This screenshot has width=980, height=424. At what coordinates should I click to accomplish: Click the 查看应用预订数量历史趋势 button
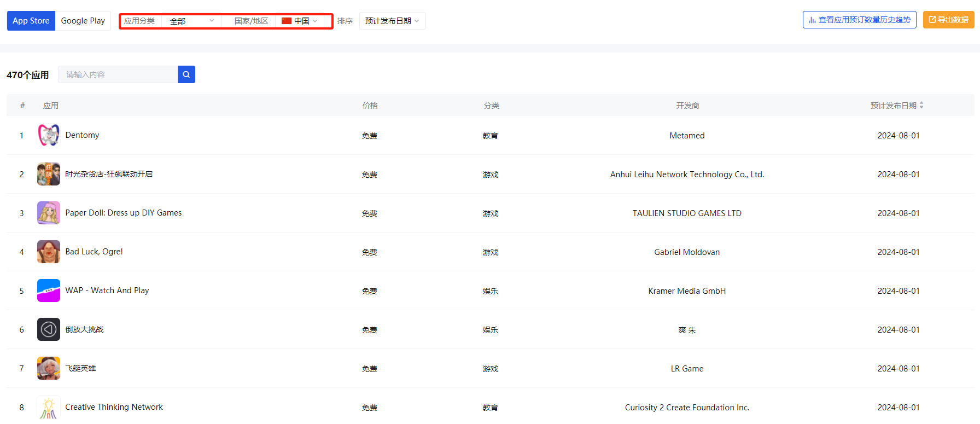[859, 20]
